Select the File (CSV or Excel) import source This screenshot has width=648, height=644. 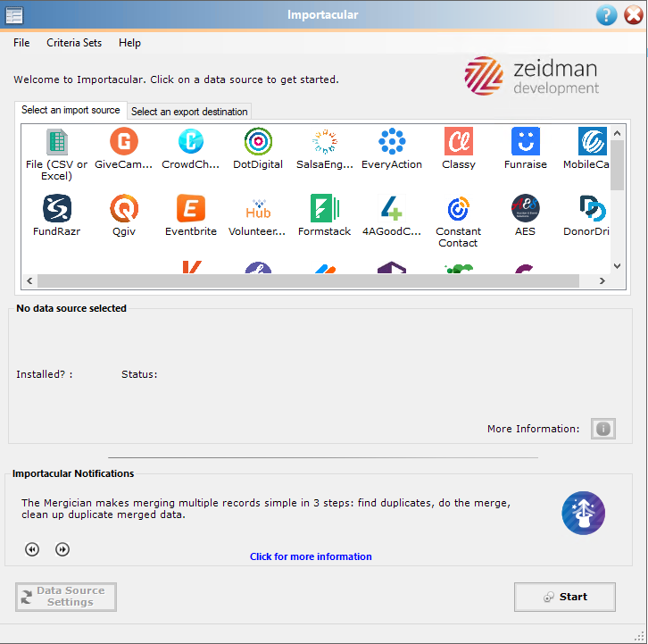56,154
